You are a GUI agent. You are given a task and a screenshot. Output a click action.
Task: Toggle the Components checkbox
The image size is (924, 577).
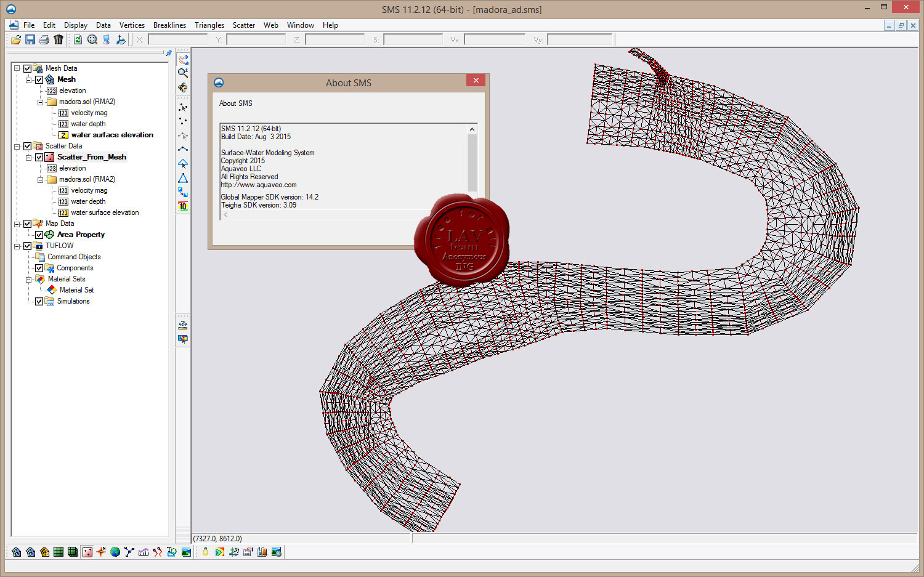tap(39, 268)
